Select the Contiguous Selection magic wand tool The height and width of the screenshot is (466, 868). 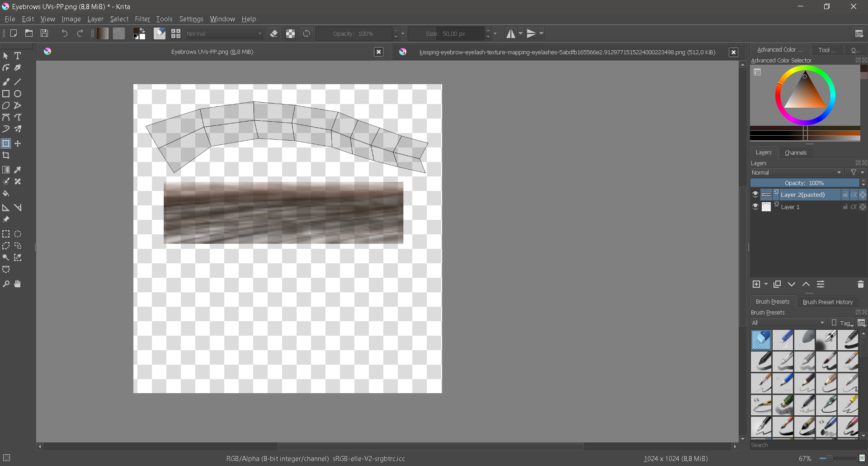6,257
